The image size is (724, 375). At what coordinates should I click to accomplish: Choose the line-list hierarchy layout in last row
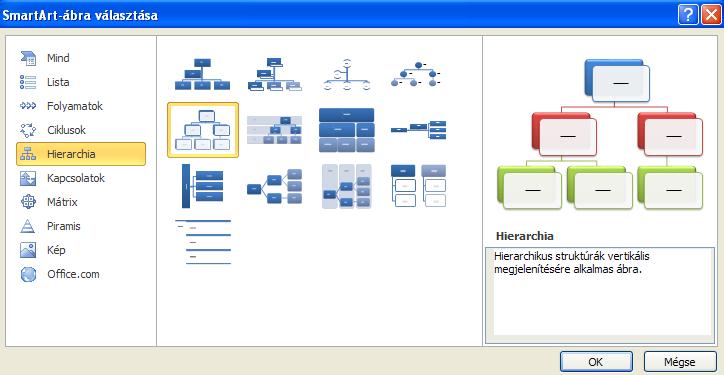[203, 242]
